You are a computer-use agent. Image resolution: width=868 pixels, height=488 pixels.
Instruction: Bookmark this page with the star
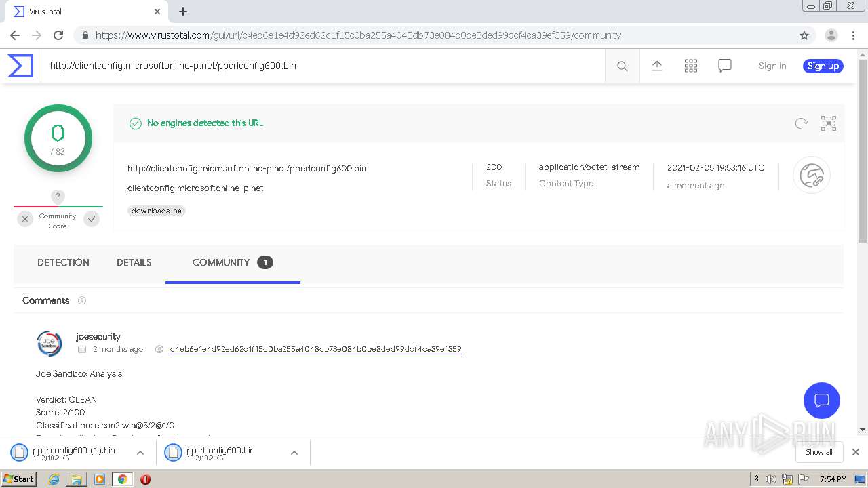(804, 35)
